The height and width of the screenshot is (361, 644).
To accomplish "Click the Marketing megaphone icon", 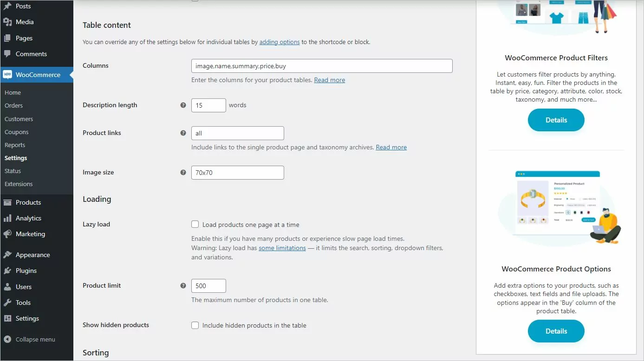I will [7, 234].
